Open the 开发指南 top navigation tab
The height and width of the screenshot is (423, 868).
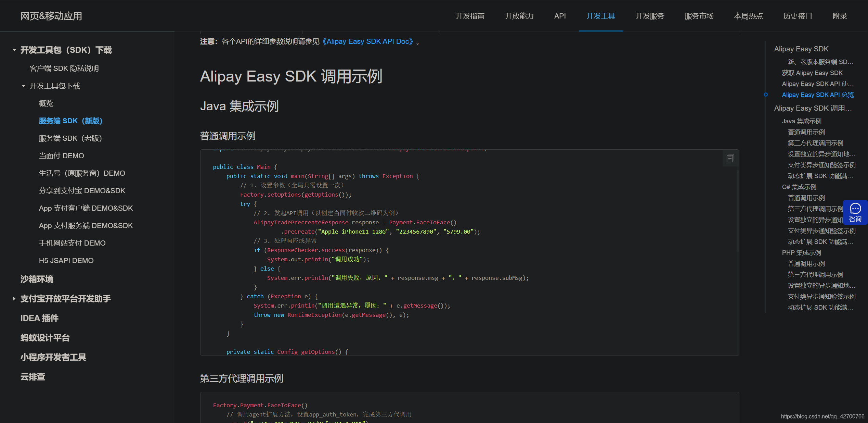(x=470, y=16)
